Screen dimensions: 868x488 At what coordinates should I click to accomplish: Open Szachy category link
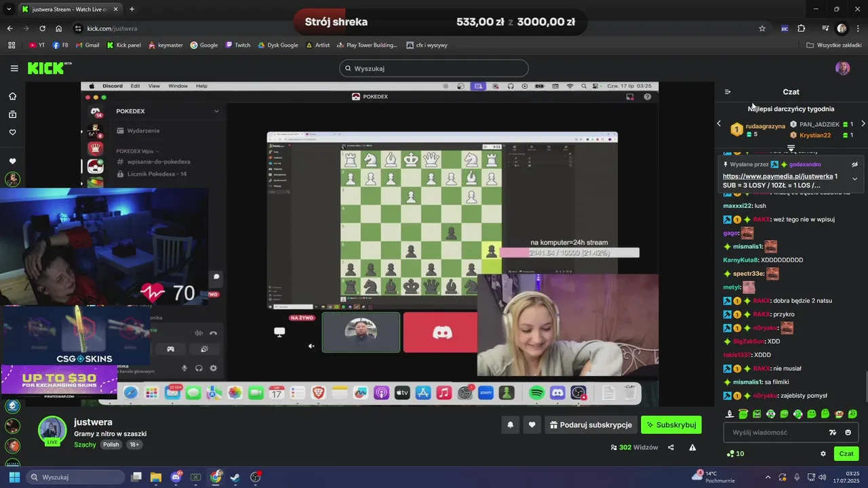(x=85, y=445)
